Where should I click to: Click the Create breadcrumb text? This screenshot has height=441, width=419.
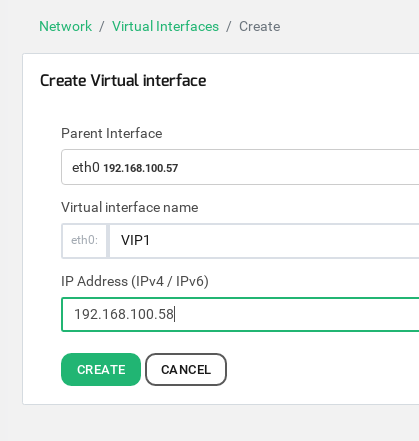(260, 26)
